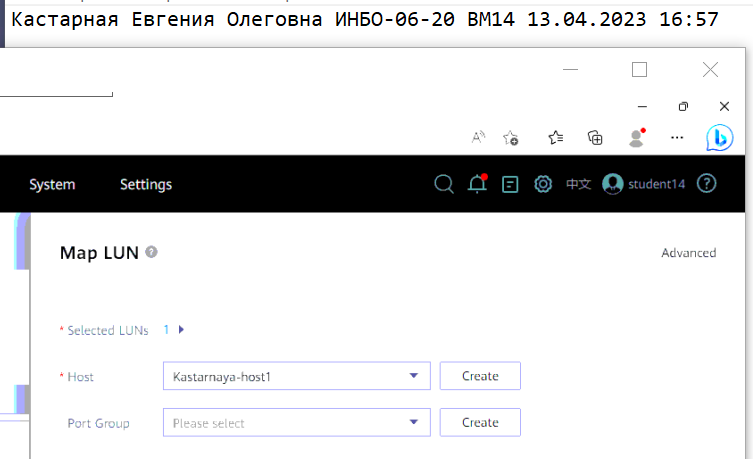Open the browser profile icon
This screenshot has height=459, width=753.
click(637, 138)
